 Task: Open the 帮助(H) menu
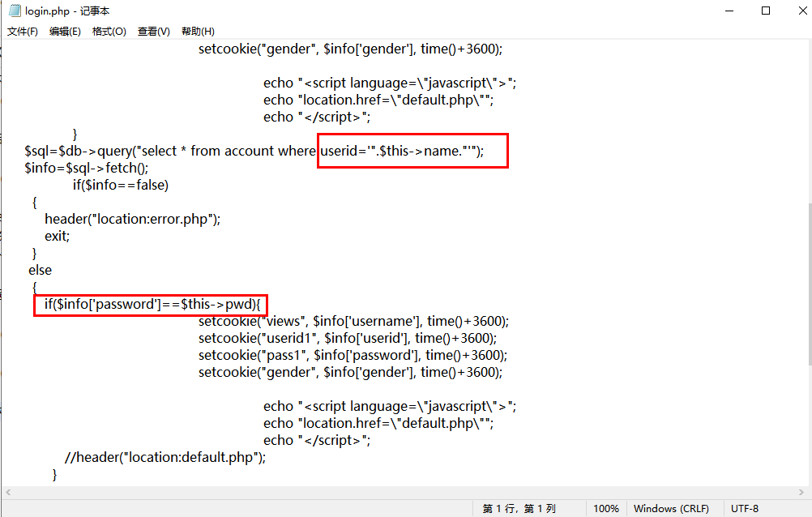tap(198, 32)
